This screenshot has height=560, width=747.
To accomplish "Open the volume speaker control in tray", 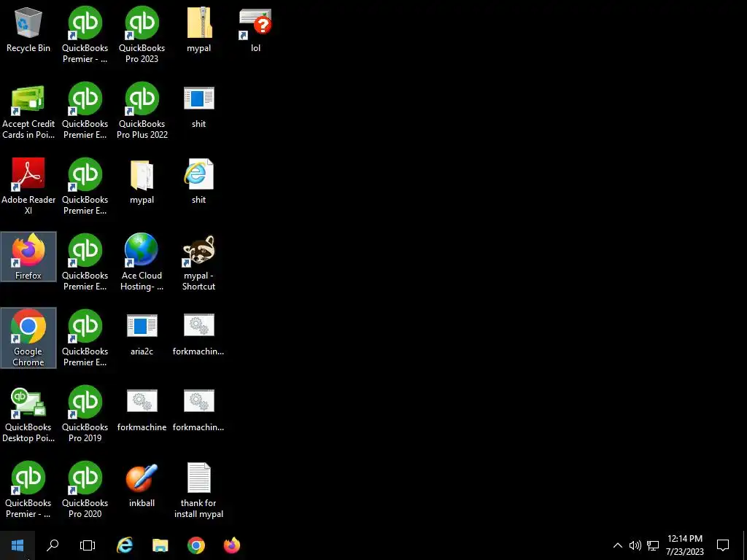I will pyautogui.click(x=635, y=545).
